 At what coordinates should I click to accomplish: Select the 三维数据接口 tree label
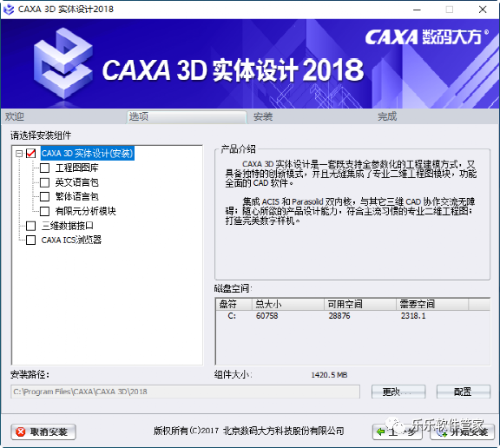[x=68, y=226]
